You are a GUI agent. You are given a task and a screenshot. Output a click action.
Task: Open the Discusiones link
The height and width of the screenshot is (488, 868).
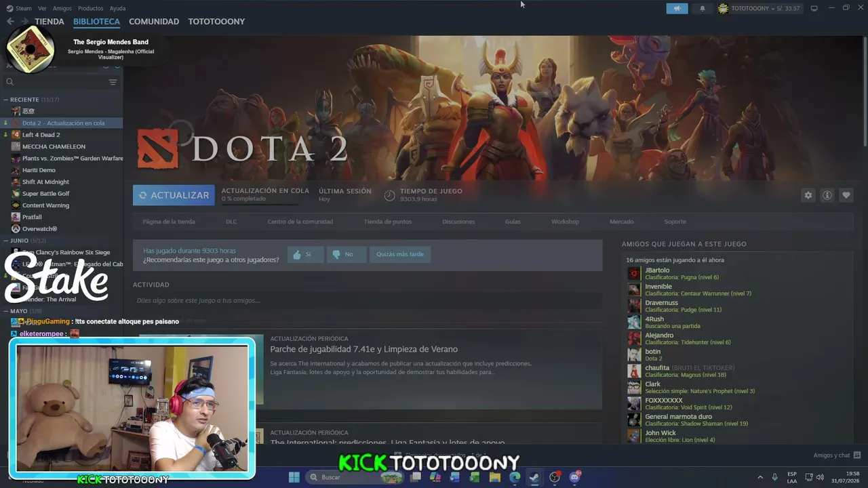(458, 222)
